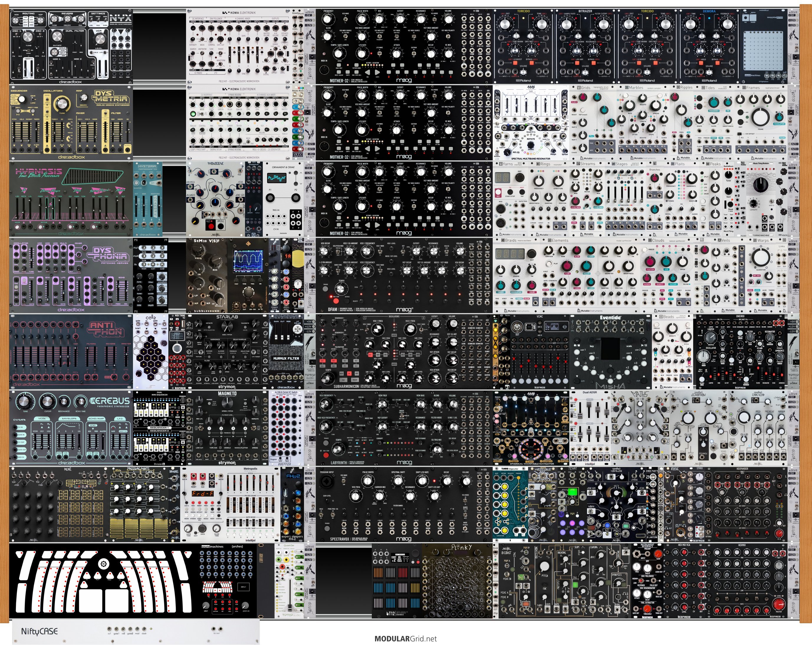Select the Make Noise René module
Image resolution: width=812 pixels, height=645 pixels.
(x=60, y=505)
